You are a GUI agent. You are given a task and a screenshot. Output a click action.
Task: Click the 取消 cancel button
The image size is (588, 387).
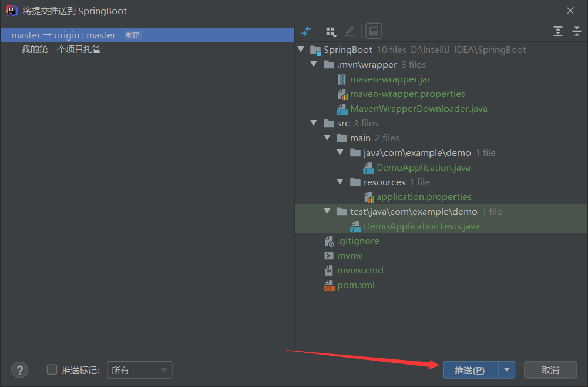tap(550, 370)
